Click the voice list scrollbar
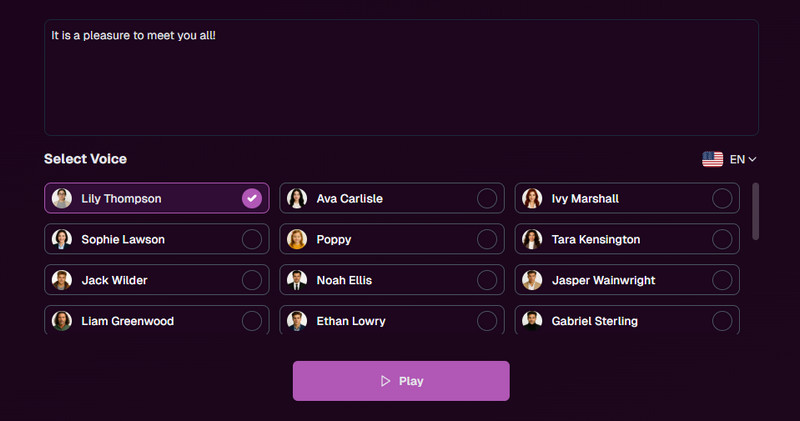This screenshot has height=421, width=800. coord(755,211)
